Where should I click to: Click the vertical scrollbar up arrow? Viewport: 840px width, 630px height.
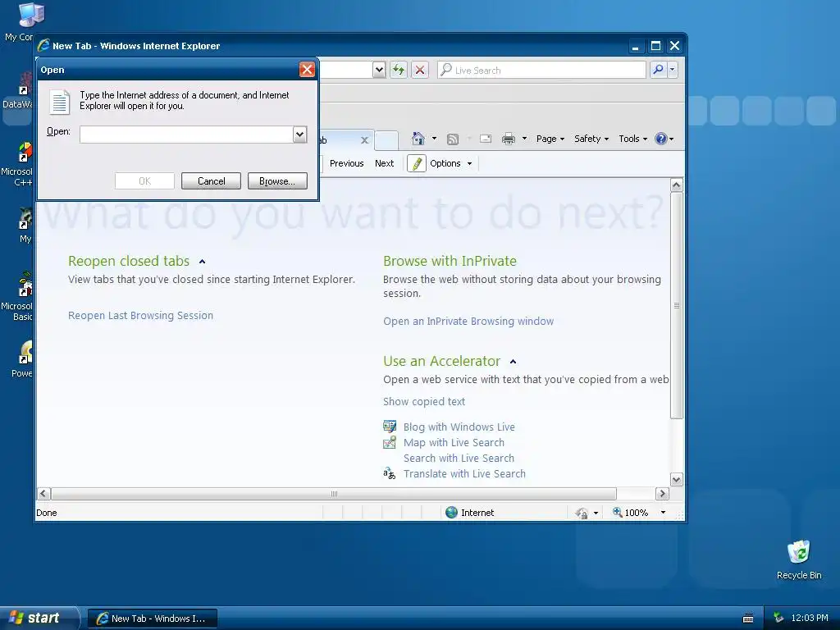pyautogui.click(x=677, y=185)
